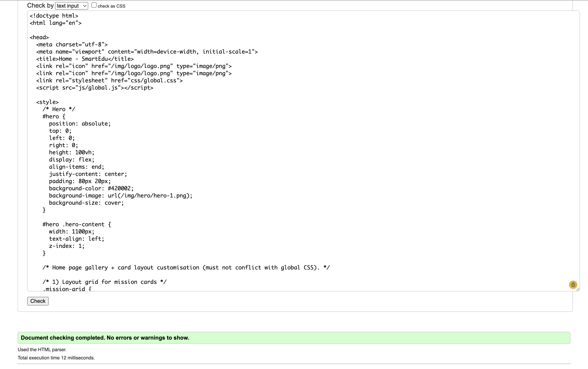Place cursor on background-color #420002 line
The height and width of the screenshot is (369, 588).
click(91, 188)
